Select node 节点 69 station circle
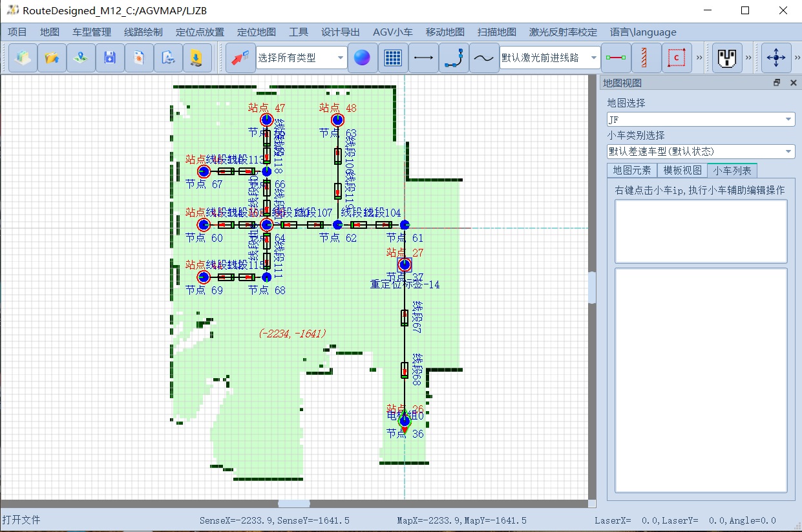 point(204,277)
